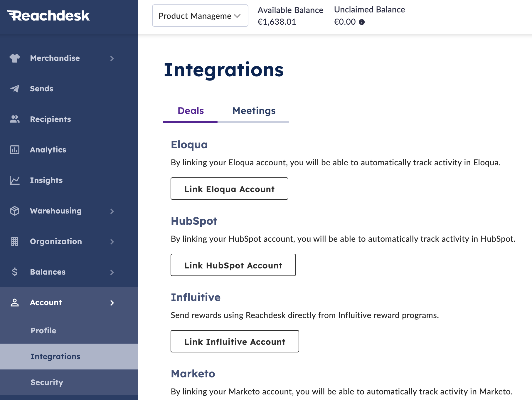Image resolution: width=532 pixels, height=400 pixels.
Task: Click the HubSpot section heading
Action: (x=194, y=221)
